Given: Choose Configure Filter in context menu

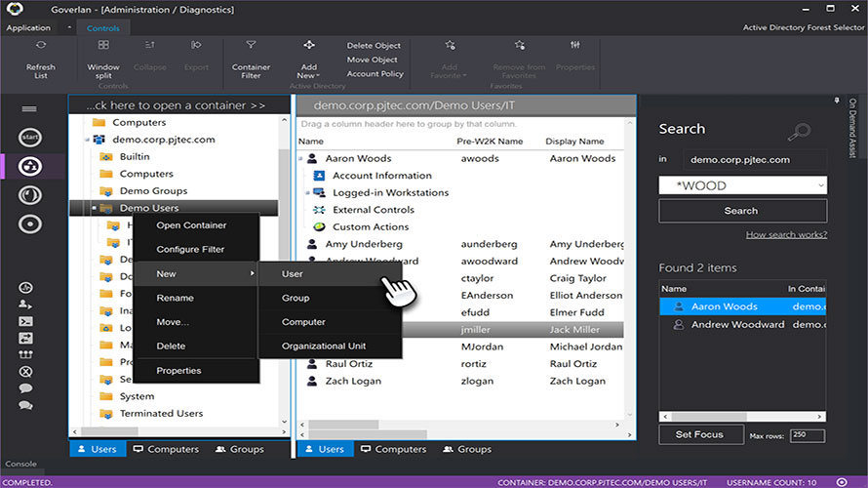Looking at the screenshot, I should pos(190,250).
